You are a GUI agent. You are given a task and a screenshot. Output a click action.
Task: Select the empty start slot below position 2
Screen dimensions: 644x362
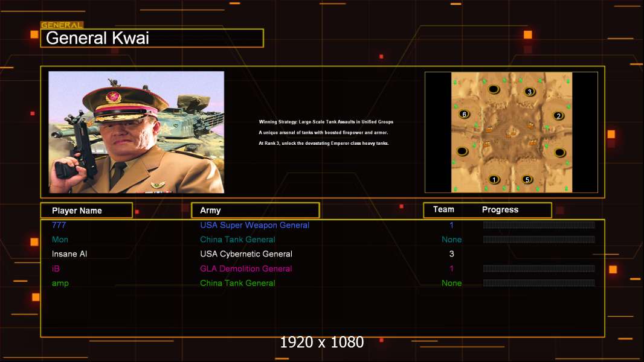559,152
